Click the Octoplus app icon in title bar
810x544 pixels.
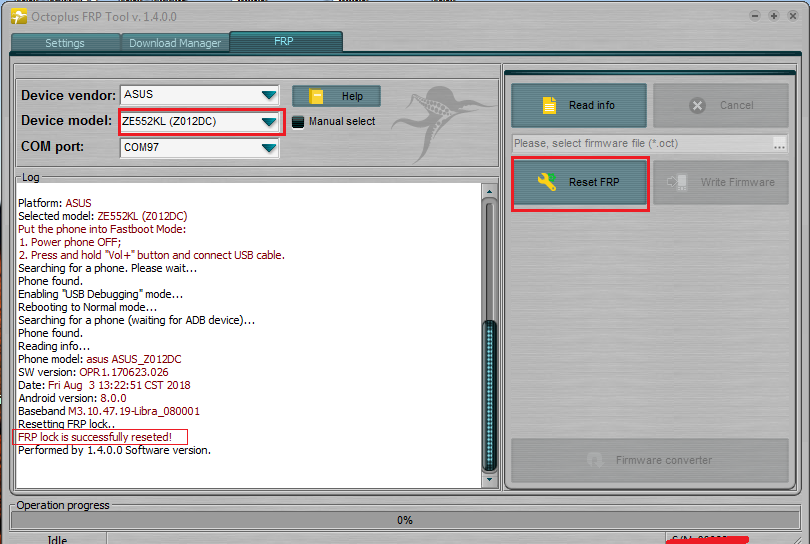(19, 17)
